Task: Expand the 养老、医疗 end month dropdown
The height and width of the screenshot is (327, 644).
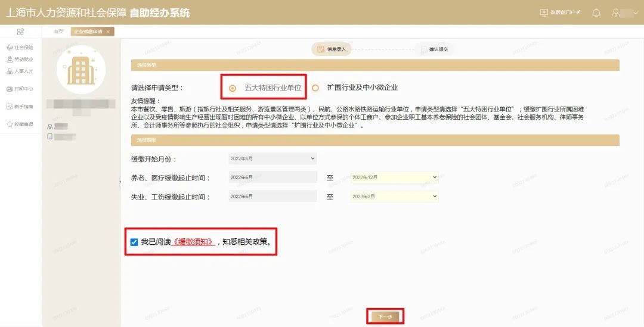Action: point(394,177)
